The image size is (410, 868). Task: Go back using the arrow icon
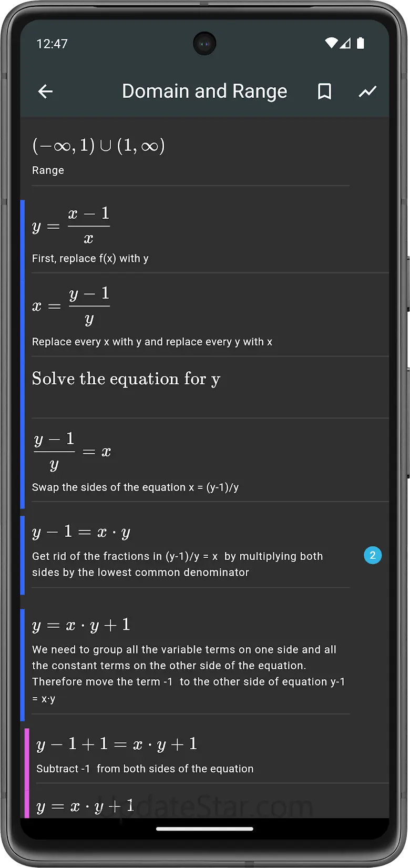pos(46,91)
